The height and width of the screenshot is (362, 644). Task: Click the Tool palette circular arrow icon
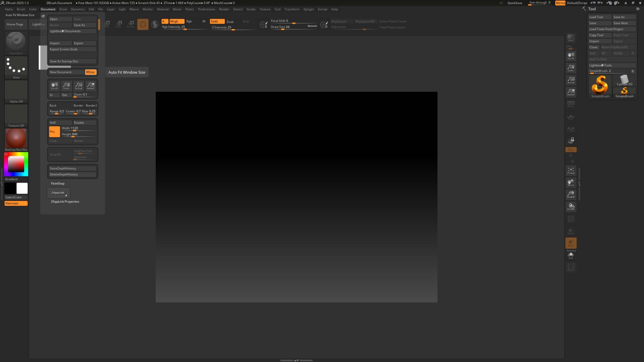click(x=638, y=9)
